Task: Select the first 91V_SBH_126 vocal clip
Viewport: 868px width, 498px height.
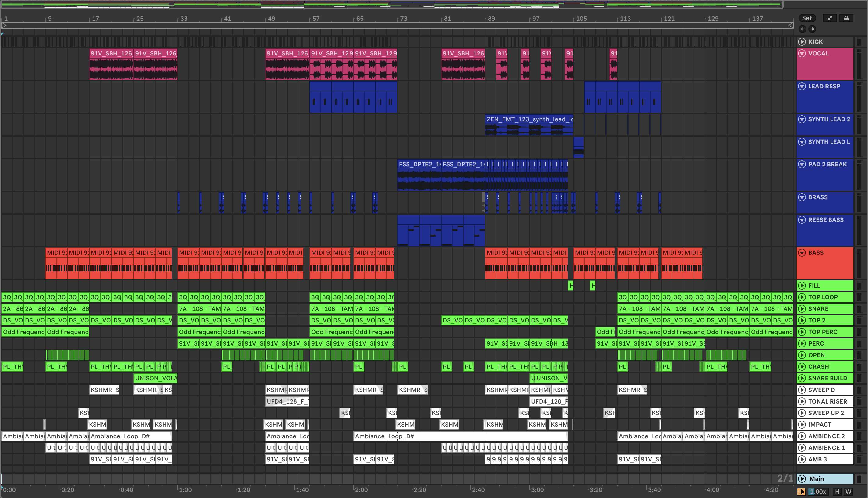Action: pyautogui.click(x=111, y=64)
